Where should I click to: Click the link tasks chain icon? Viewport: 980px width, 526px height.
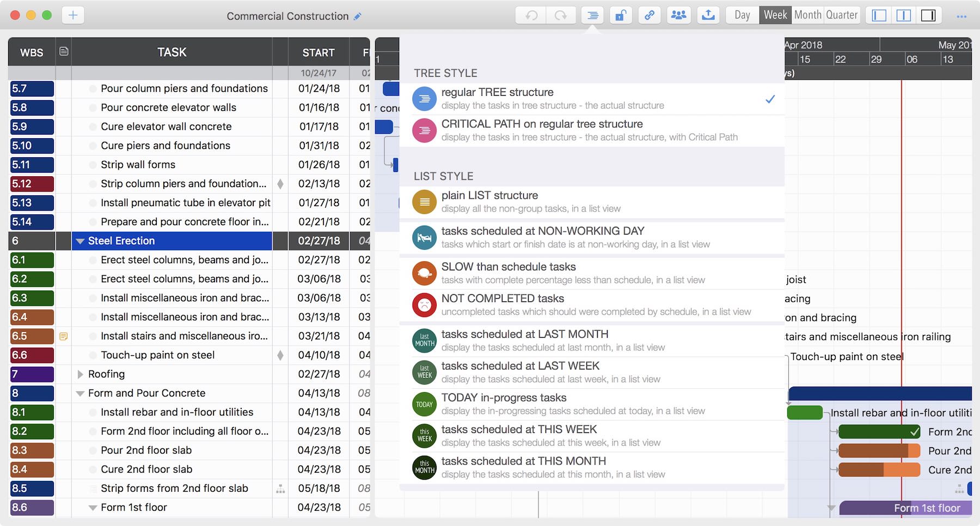click(x=650, y=15)
